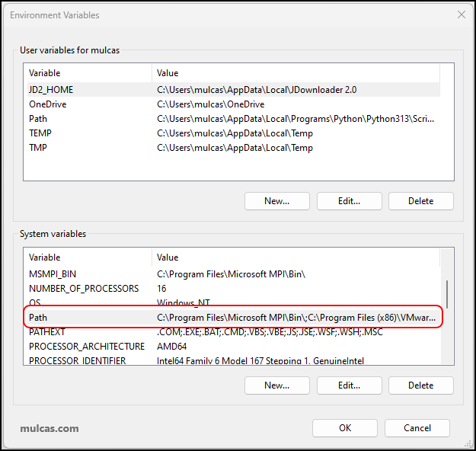
Task: Click Edit button under User variables
Action: pos(349,201)
